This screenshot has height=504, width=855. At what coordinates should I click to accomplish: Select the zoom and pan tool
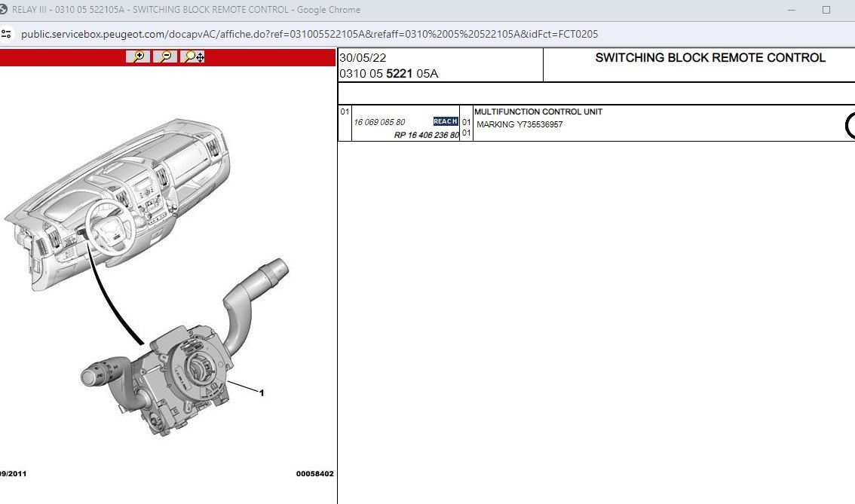tap(192, 57)
